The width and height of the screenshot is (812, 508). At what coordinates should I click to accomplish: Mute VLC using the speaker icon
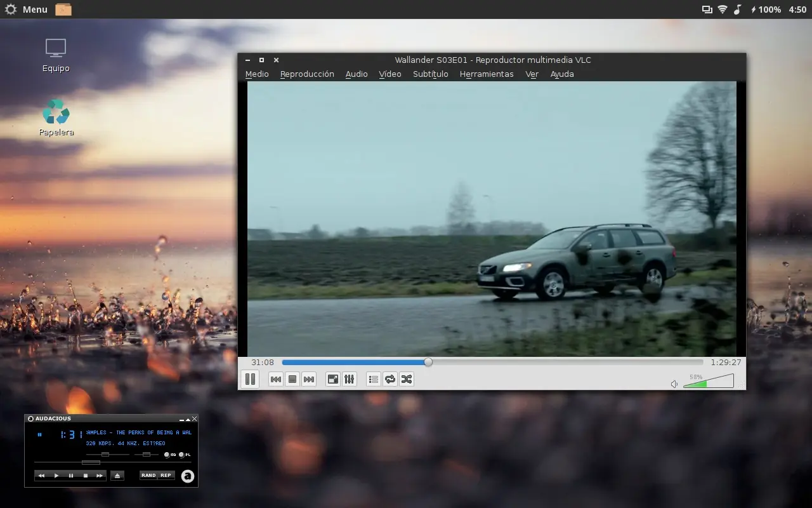[x=674, y=384]
